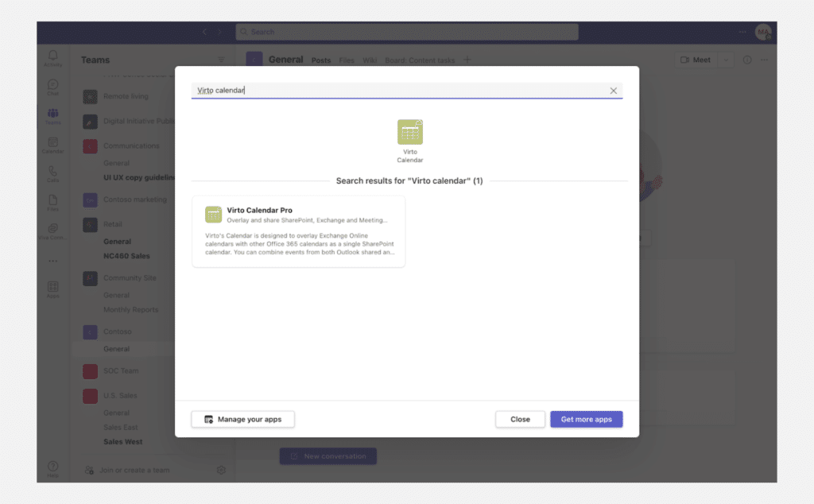This screenshot has height=504, width=814.
Task: Open the Help icon
Action: click(x=53, y=469)
